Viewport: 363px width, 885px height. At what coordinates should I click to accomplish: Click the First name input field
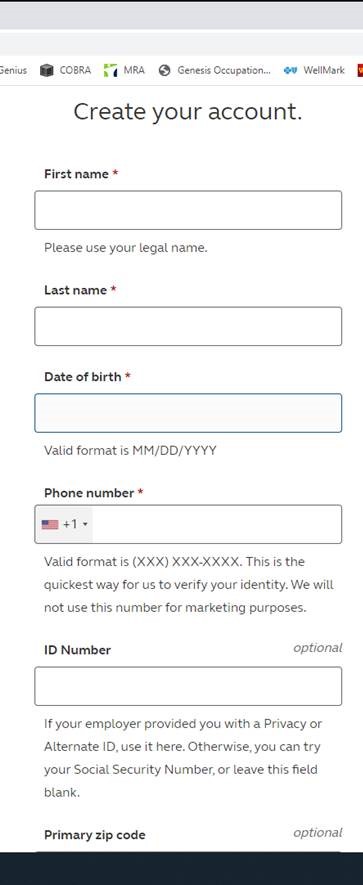(188, 210)
